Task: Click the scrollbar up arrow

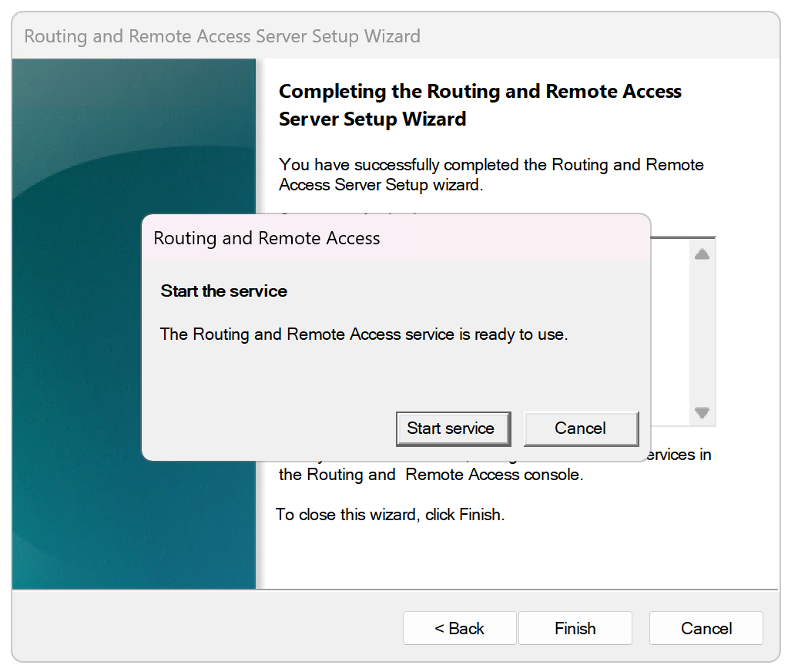Action: (x=701, y=252)
